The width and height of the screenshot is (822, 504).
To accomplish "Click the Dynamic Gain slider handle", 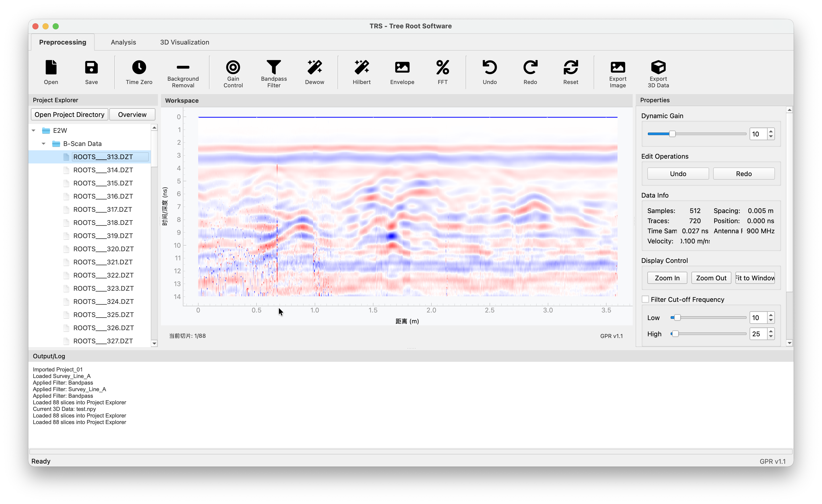I will pyautogui.click(x=672, y=134).
